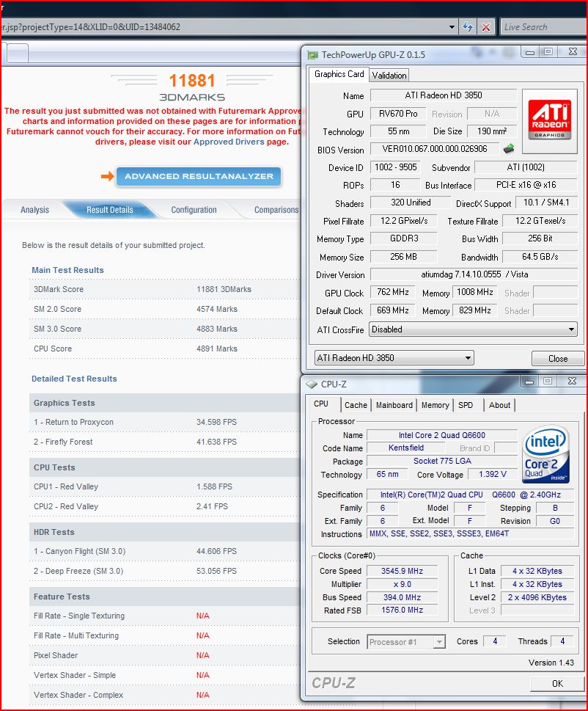Viewport: 588px width, 711px height.
Task: Click the Rated FSB 1576.0 MHz value
Action: pos(402,610)
